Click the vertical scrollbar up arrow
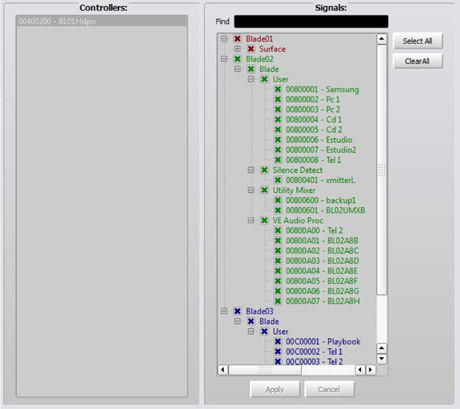 382,39
